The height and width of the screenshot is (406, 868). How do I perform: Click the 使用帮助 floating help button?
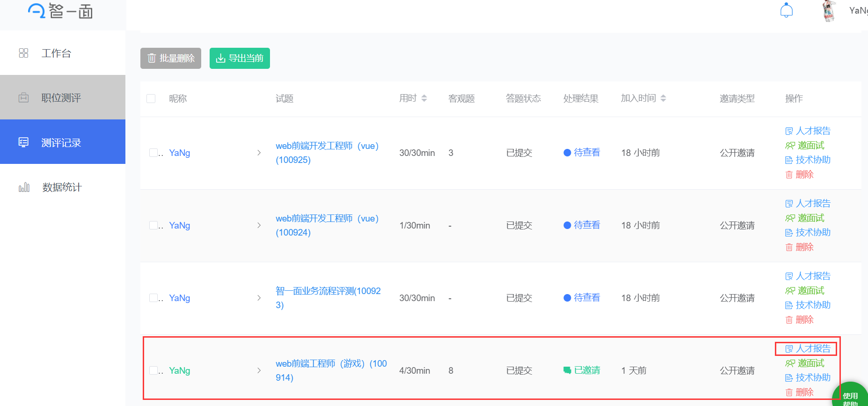850,396
